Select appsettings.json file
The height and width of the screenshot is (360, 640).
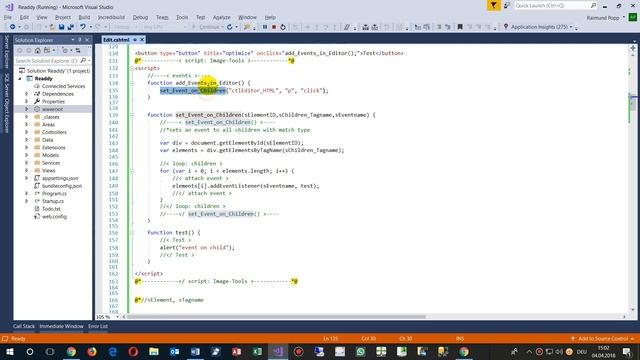click(60, 178)
